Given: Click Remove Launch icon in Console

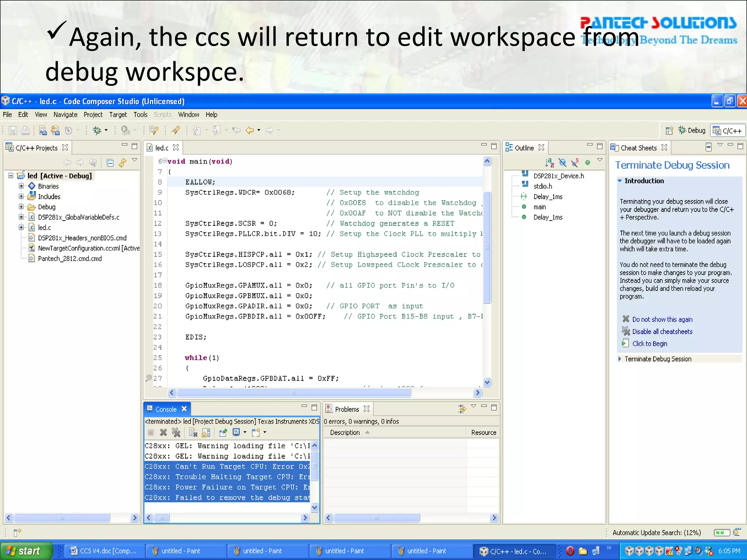Looking at the screenshot, I should tap(163, 432).
